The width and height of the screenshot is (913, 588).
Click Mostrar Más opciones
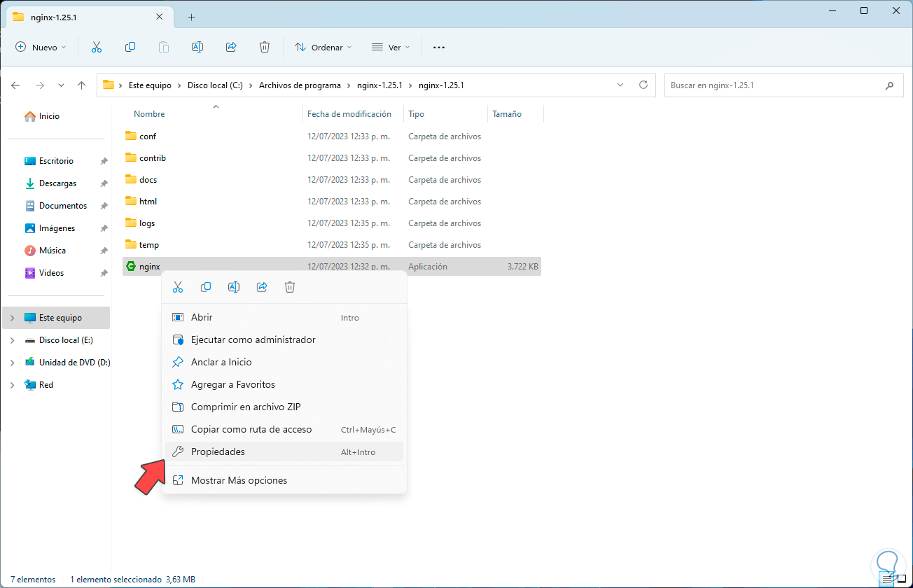(x=284, y=480)
